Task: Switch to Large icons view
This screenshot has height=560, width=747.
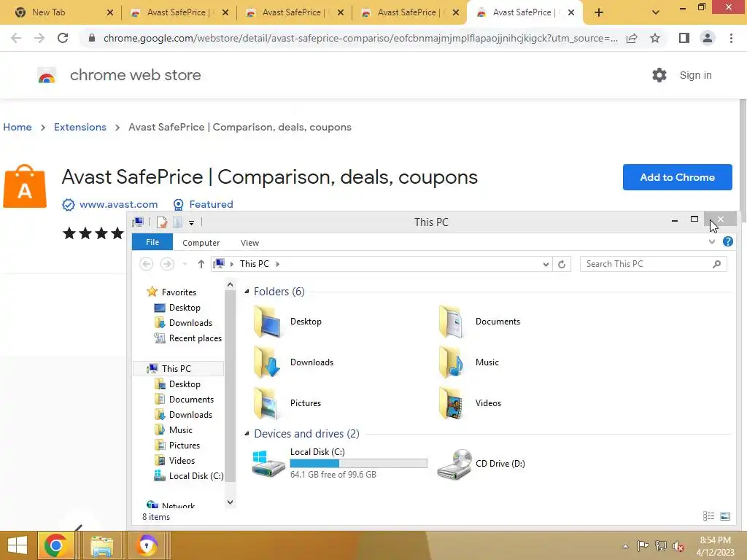Action: [x=725, y=516]
